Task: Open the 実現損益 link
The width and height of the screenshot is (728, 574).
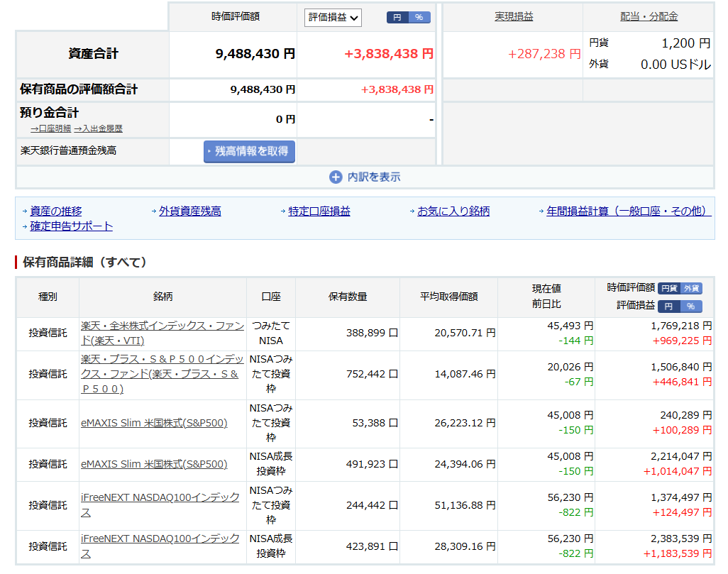Action: pyautogui.click(x=514, y=17)
